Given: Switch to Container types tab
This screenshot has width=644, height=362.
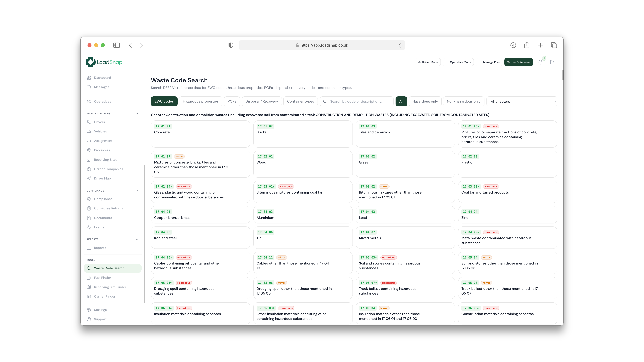Looking at the screenshot, I should tap(301, 101).
